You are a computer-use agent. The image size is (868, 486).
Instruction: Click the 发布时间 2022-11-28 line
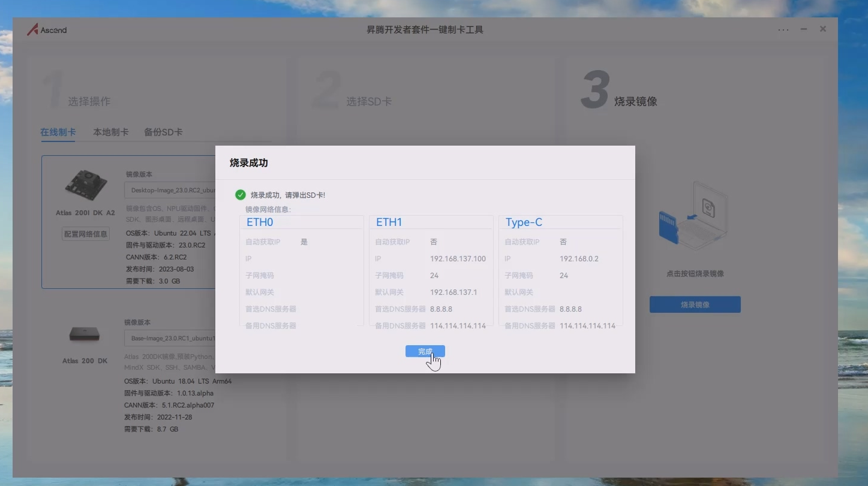point(158,417)
